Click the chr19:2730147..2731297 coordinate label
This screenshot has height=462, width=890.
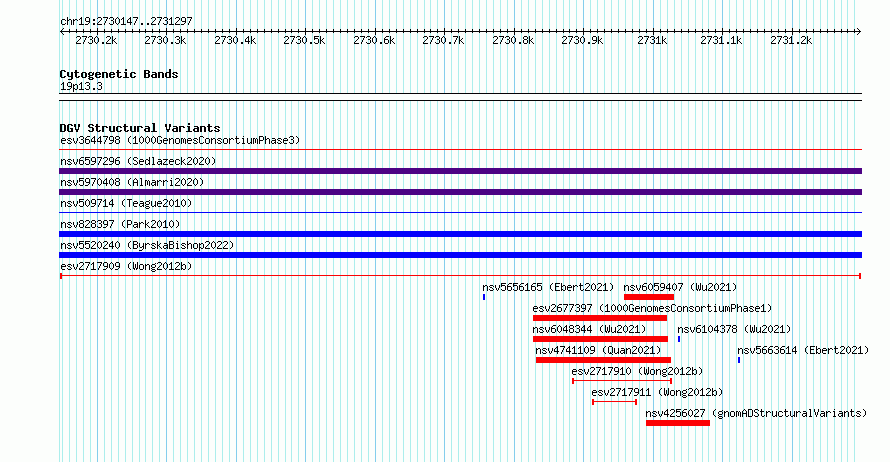[126, 21]
